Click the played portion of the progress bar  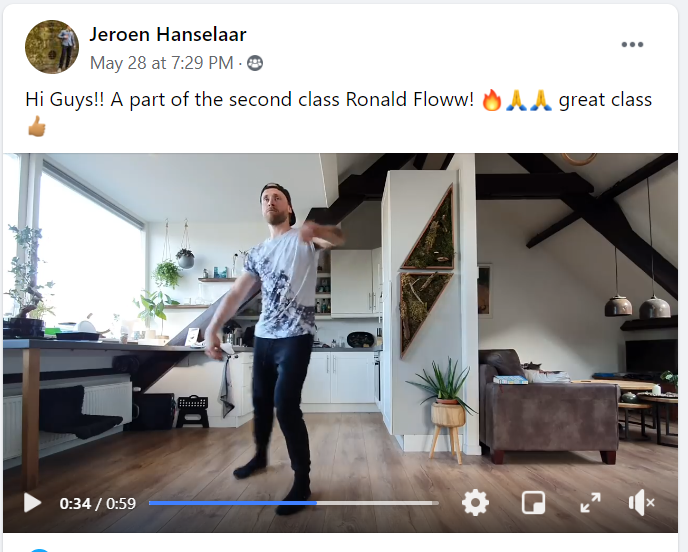(233, 503)
